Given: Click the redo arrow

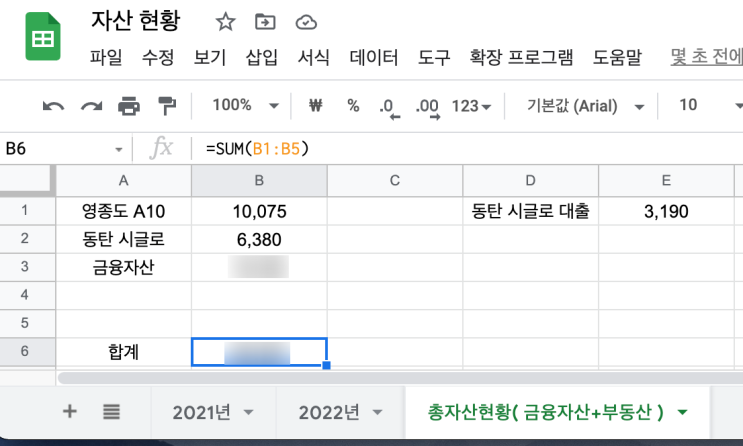Looking at the screenshot, I should click(91, 106).
